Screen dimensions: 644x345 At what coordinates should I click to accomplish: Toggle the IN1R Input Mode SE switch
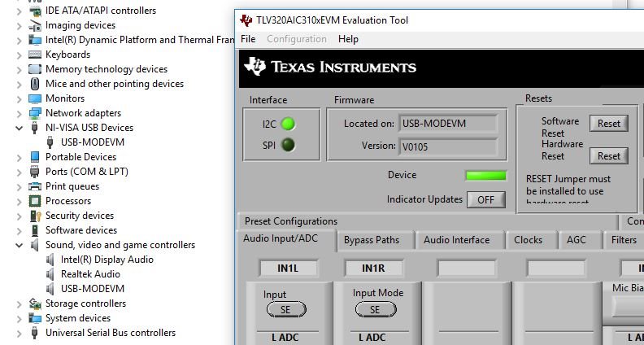click(376, 309)
